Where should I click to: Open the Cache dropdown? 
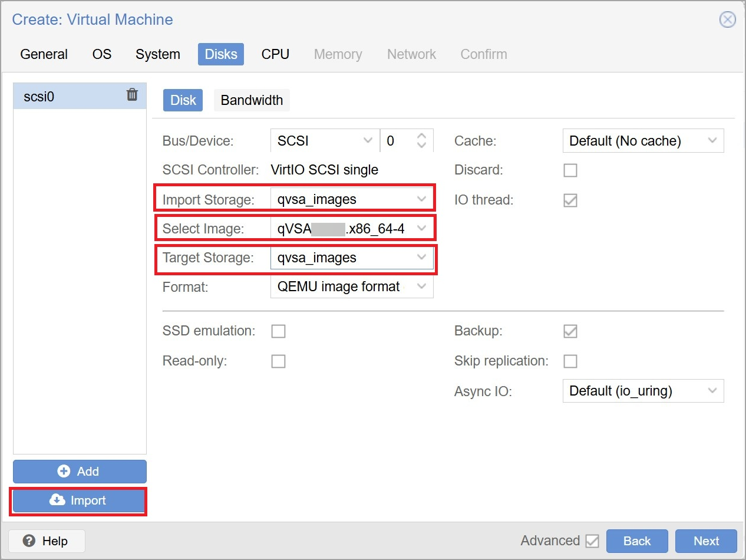643,141
